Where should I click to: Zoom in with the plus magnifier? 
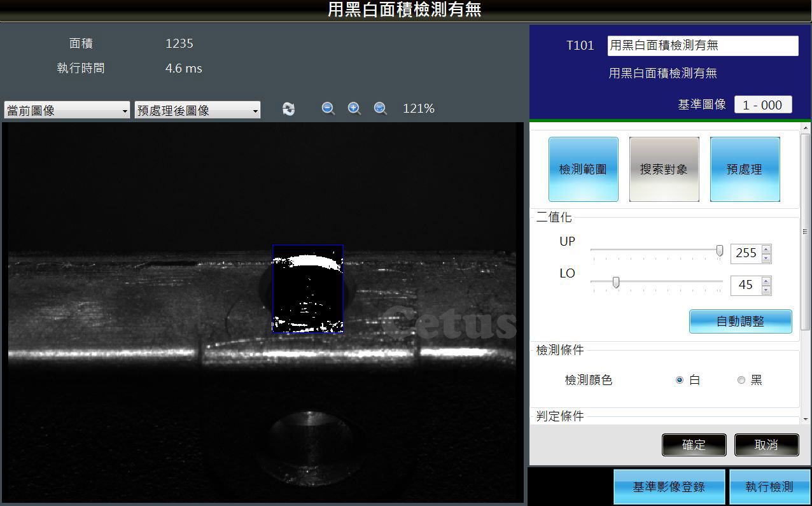pyautogui.click(x=354, y=109)
